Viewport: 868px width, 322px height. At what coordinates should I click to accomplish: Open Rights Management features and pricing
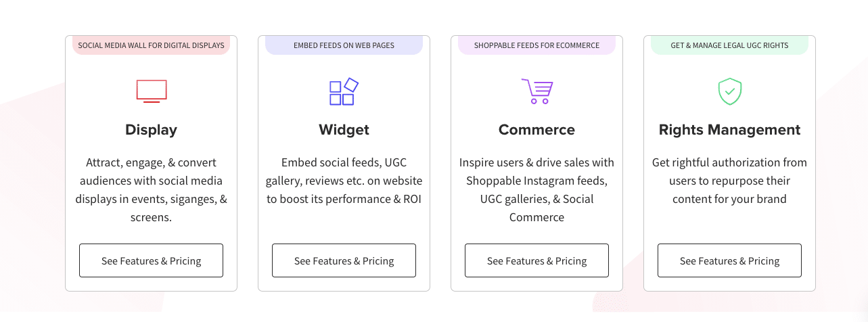coord(729,260)
